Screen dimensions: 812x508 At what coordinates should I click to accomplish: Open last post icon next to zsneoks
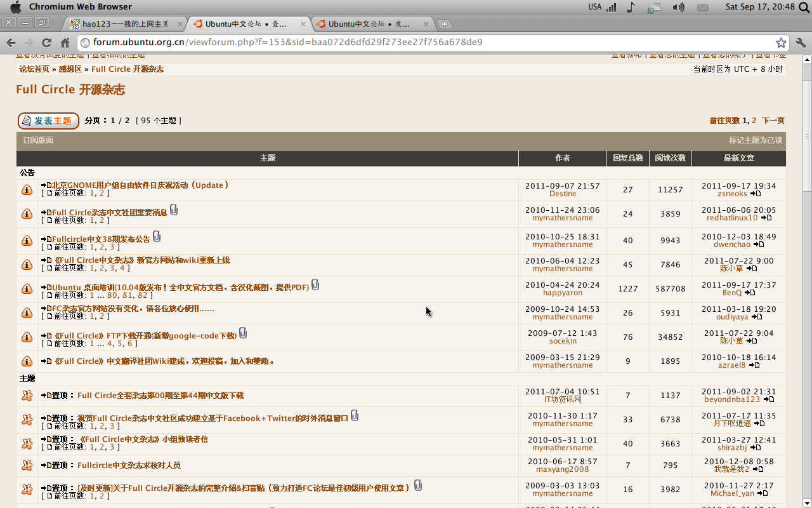pyautogui.click(x=756, y=194)
